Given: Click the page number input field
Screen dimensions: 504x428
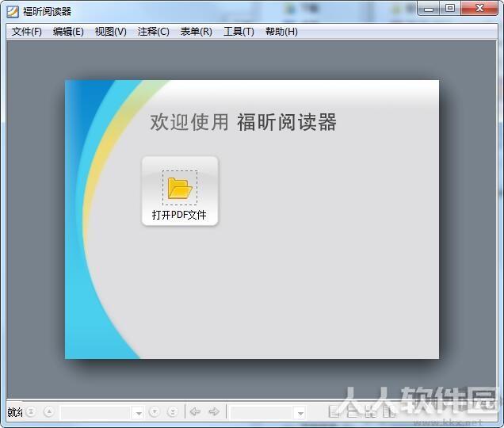Looking at the screenshot, I should pyautogui.click(x=95, y=413).
